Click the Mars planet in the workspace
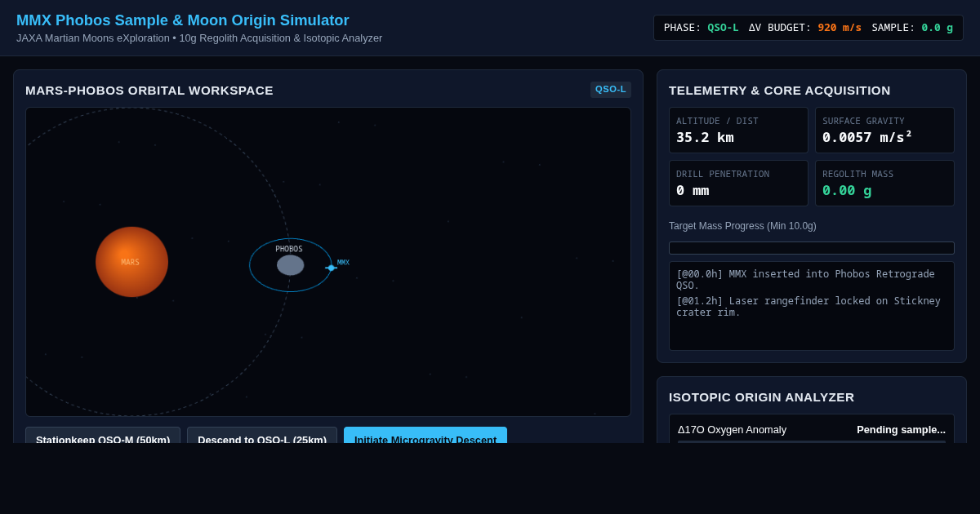Viewport: 980px width, 514px height. [131, 262]
